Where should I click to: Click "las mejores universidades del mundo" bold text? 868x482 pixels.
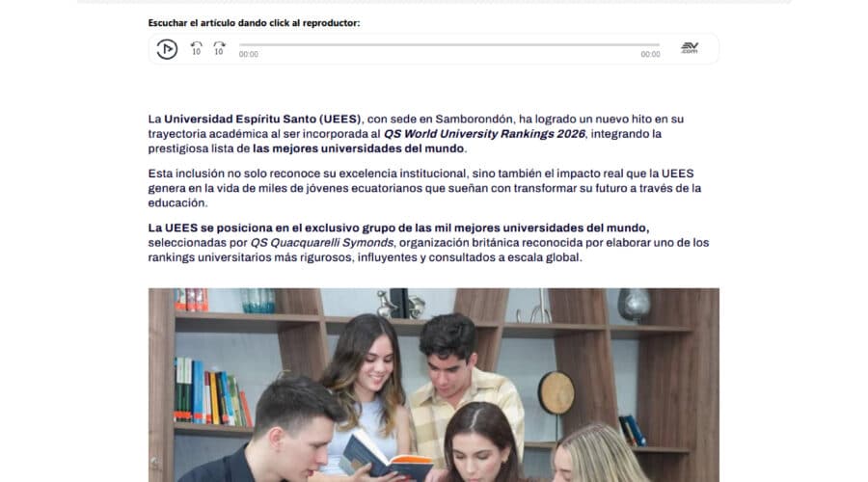(x=358, y=148)
